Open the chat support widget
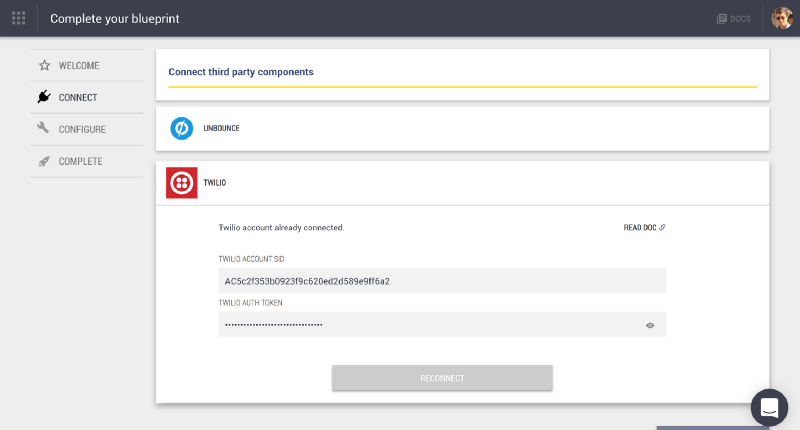The image size is (800, 430). [769, 408]
